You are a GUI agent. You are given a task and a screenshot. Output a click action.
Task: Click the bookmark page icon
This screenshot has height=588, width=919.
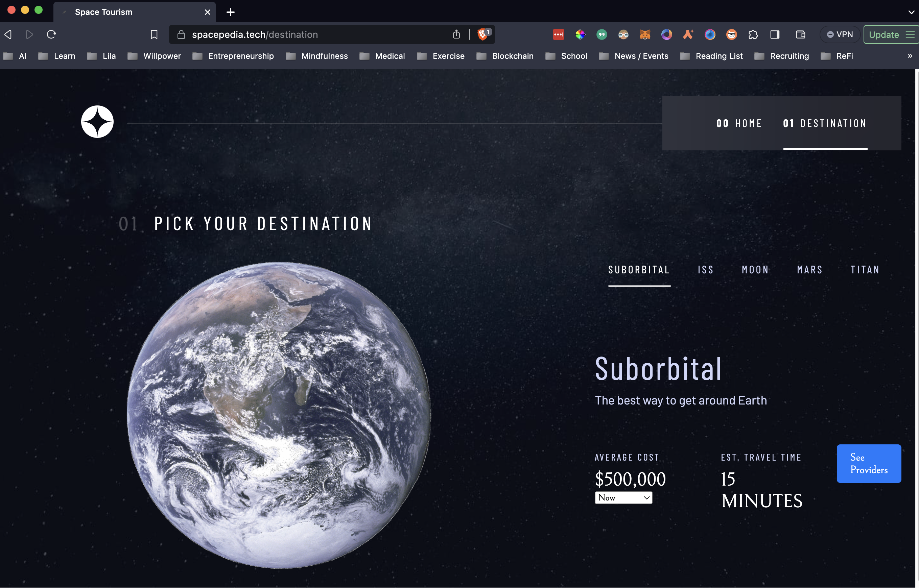click(154, 34)
